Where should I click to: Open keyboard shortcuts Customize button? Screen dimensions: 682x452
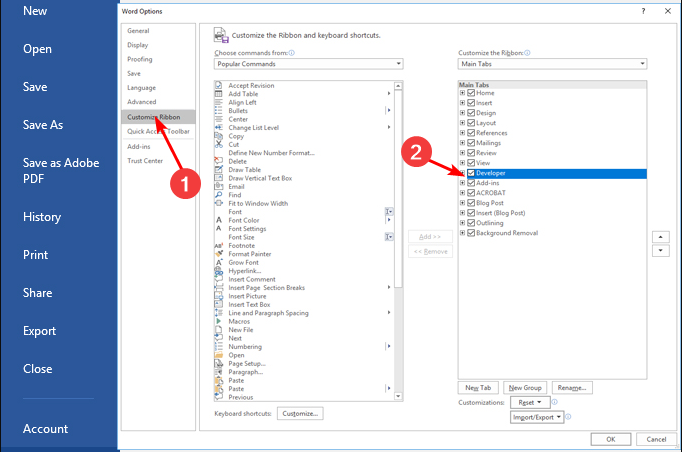[x=300, y=413]
